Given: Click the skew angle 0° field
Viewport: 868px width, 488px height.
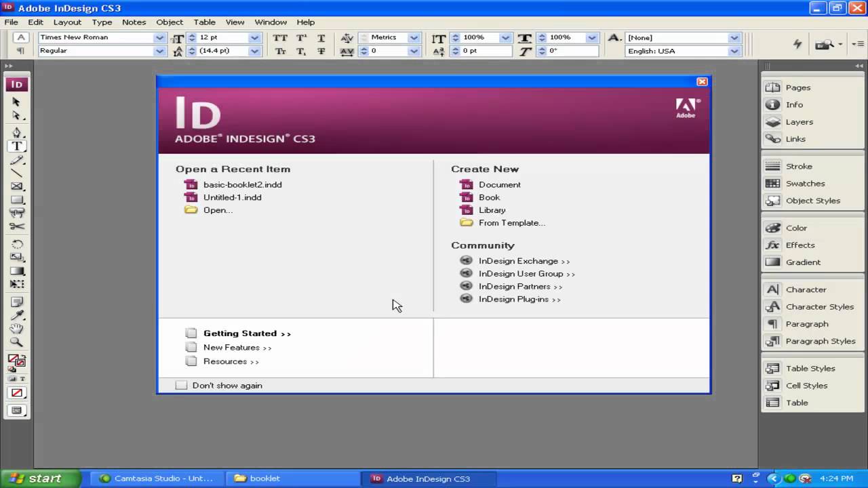Looking at the screenshot, I should [573, 51].
